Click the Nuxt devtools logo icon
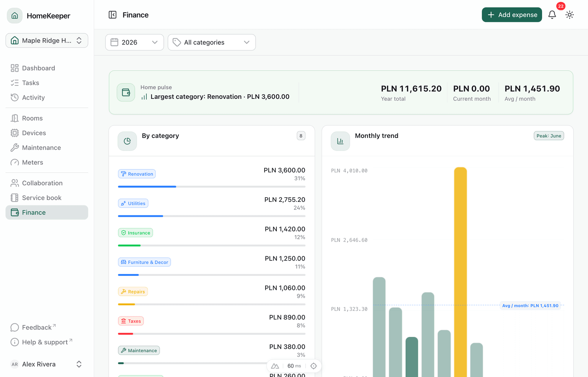 275,366
